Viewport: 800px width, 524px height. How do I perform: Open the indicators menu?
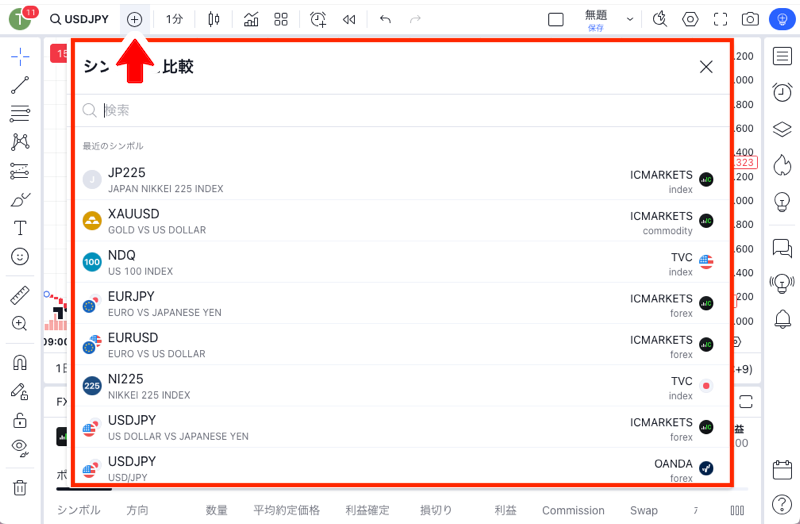pyautogui.click(x=251, y=19)
